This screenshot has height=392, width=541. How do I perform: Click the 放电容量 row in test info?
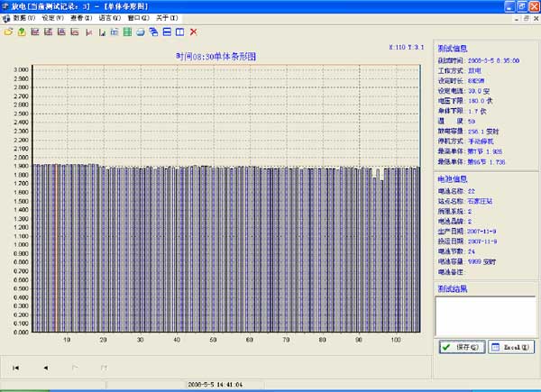(x=468, y=132)
